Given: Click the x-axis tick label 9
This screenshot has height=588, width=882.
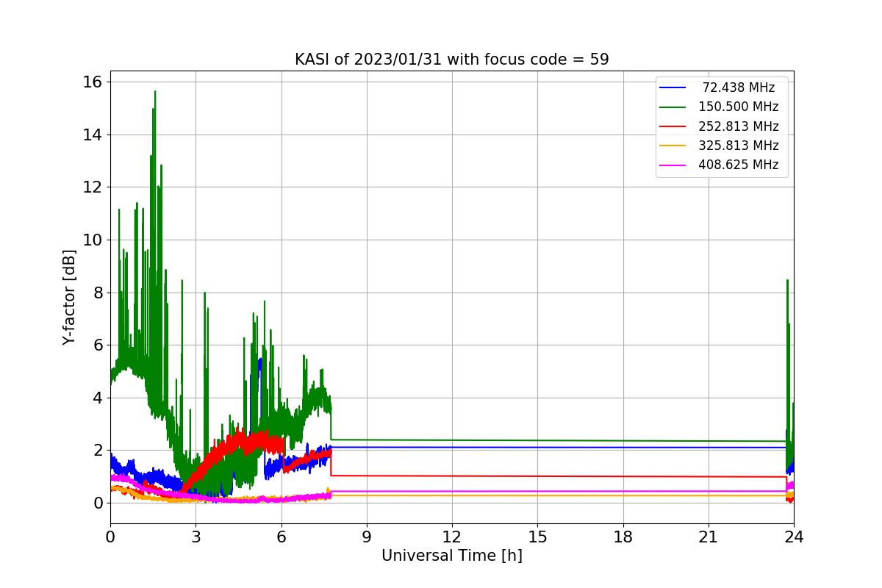Looking at the screenshot, I should click(x=366, y=537).
